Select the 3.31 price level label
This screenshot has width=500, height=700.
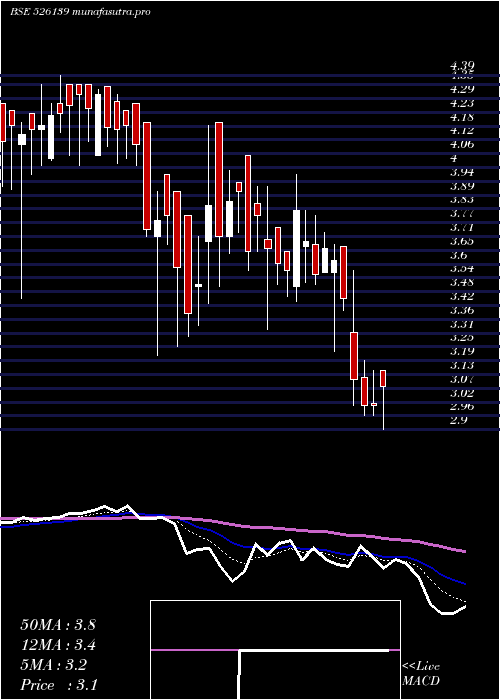tap(462, 324)
